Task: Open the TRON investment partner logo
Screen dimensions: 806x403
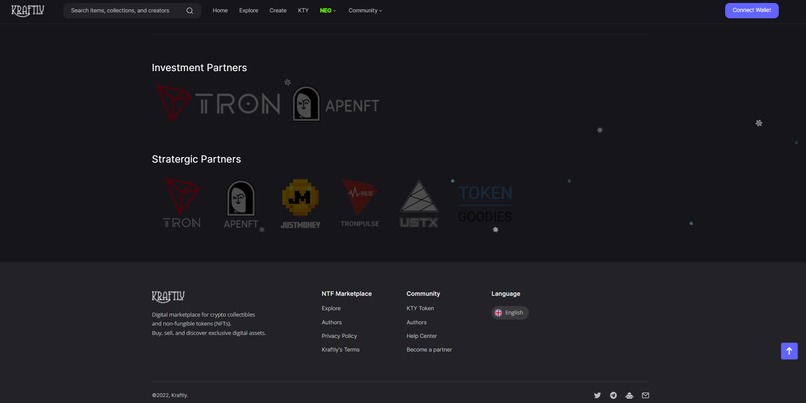Action: [218, 103]
